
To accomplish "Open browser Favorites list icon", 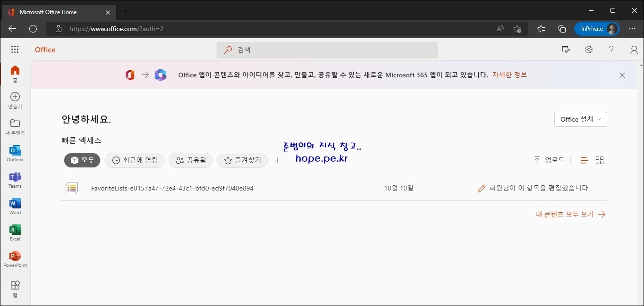I will coord(541,29).
